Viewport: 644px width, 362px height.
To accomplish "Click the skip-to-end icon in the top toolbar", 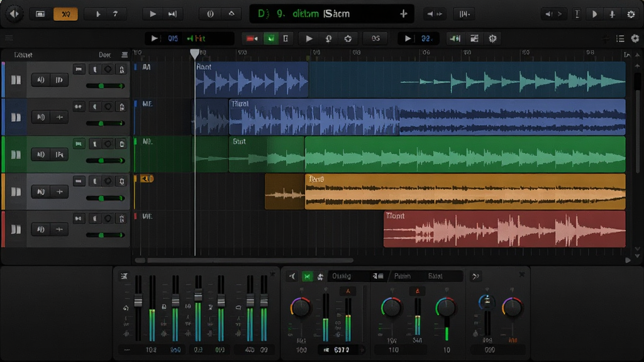I will (172, 14).
